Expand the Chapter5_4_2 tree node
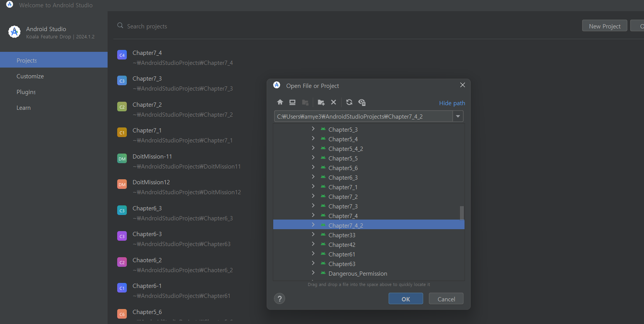Viewport: 644px width, 324px height. coord(313,148)
